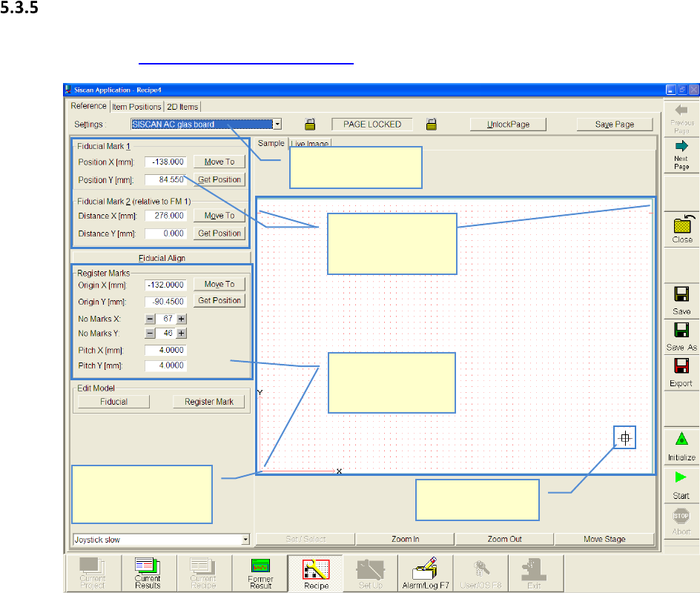Click the Next Page arrow icon
The image size is (700, 593).
click(x=681, y=146)
